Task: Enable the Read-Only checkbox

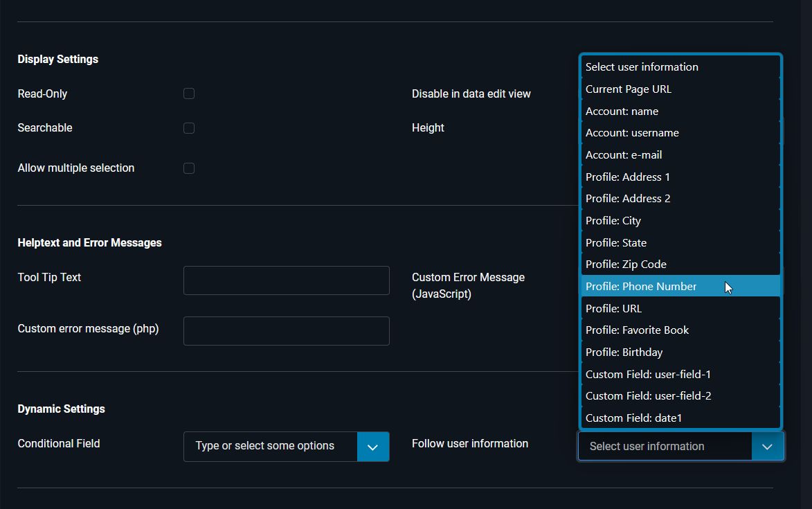Action: [189, 93]
